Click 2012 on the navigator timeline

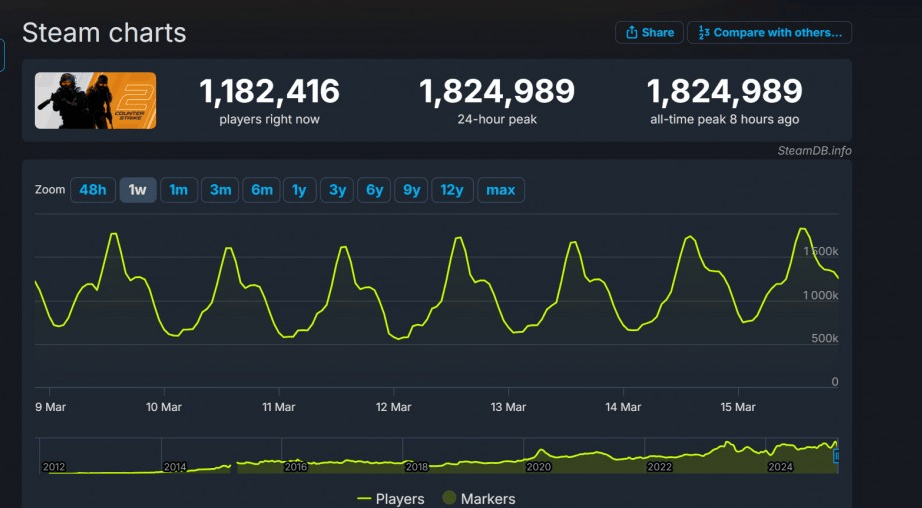(54, 467)
